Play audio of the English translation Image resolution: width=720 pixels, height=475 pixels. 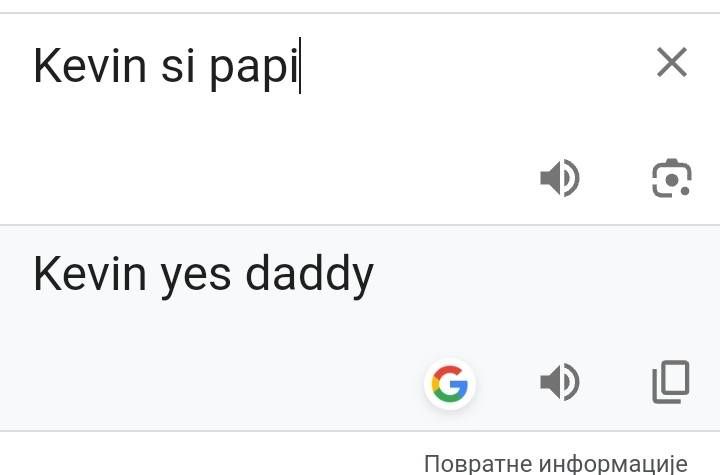click(x=560, y=383)
